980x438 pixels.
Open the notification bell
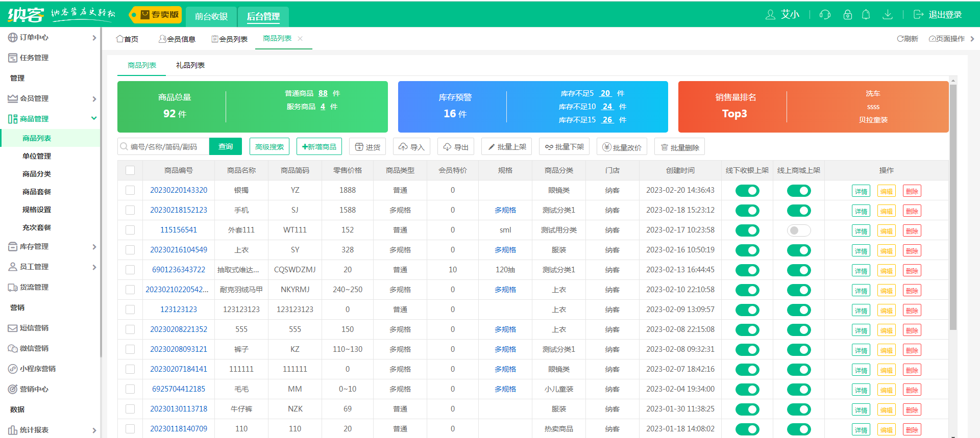click(x=866, y=15)
